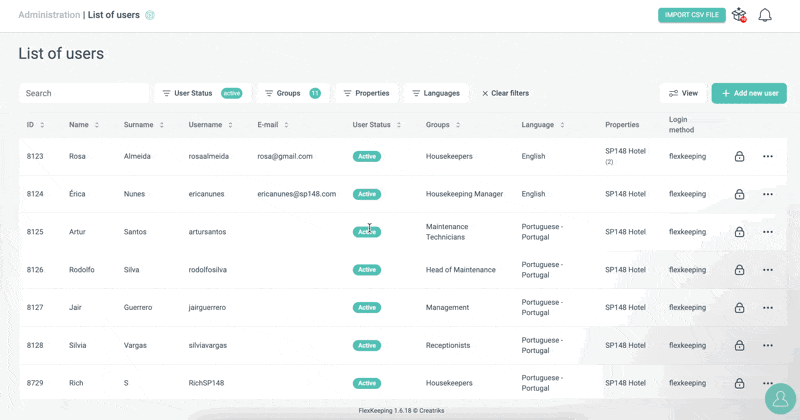Open more options for user 8125

768,232
